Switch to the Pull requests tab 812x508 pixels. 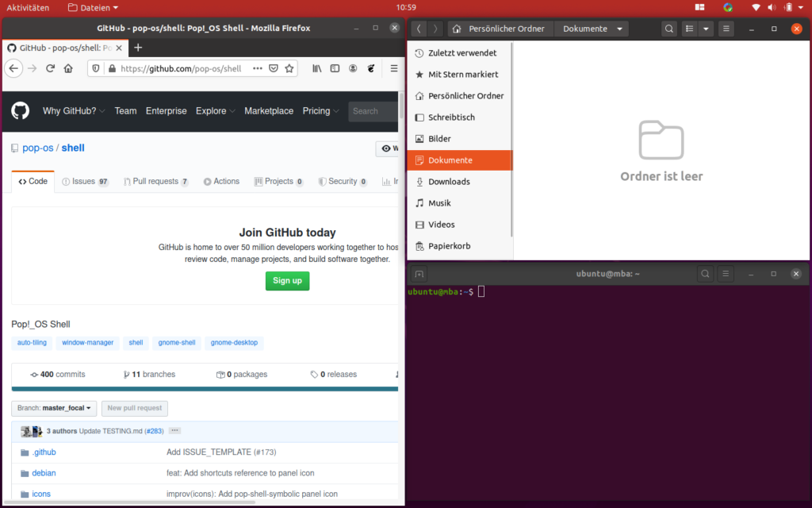coord(156,182)
